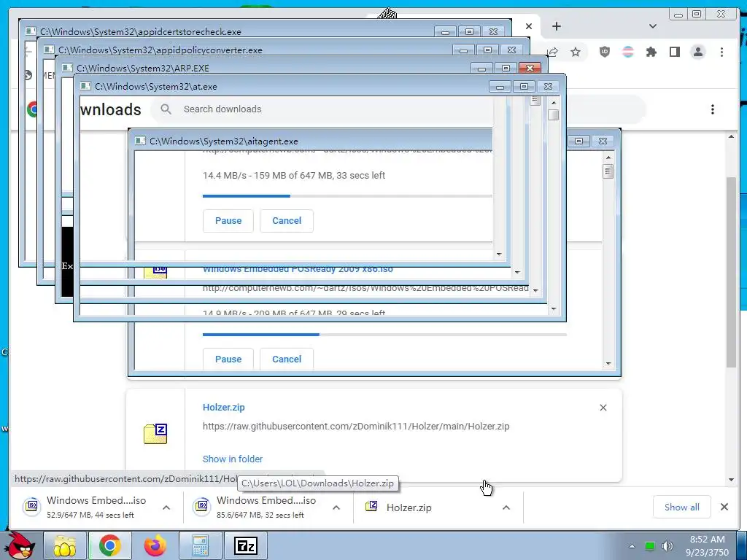
Task: Open the Windows Embedded POSReady 2009 link
Action: coord(298,270)
